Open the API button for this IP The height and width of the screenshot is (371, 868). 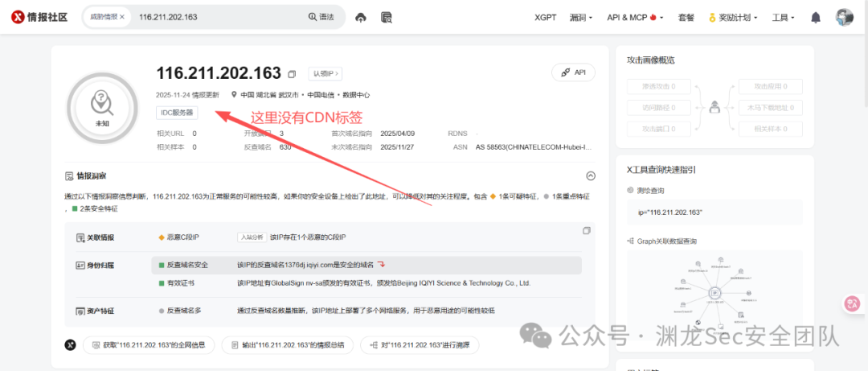(573, 72)
